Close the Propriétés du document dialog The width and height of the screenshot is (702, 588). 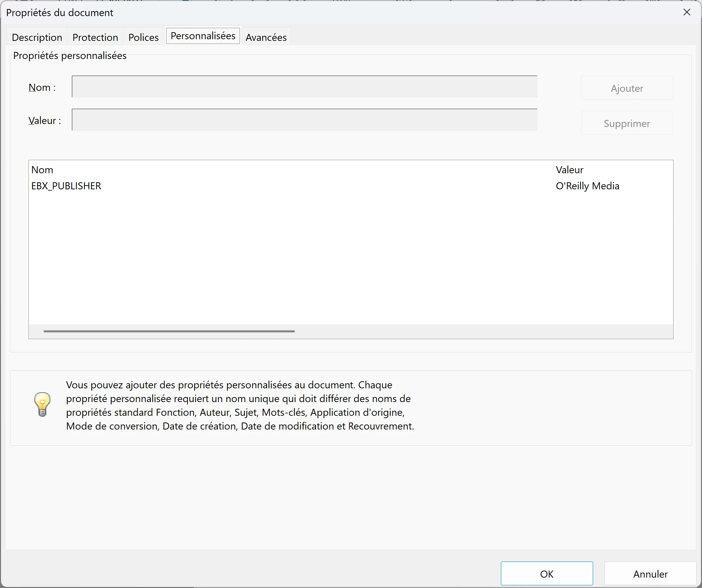pos(687,12)
